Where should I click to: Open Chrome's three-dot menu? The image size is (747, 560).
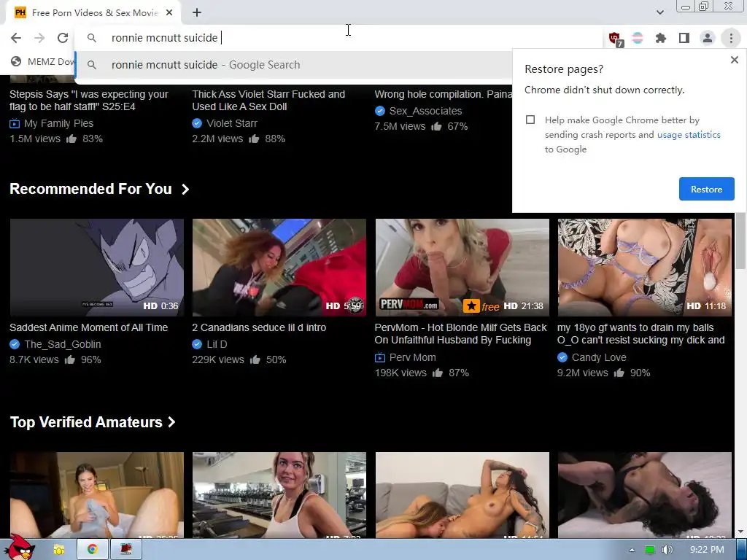pyautogui.click(x=731, y=38)
